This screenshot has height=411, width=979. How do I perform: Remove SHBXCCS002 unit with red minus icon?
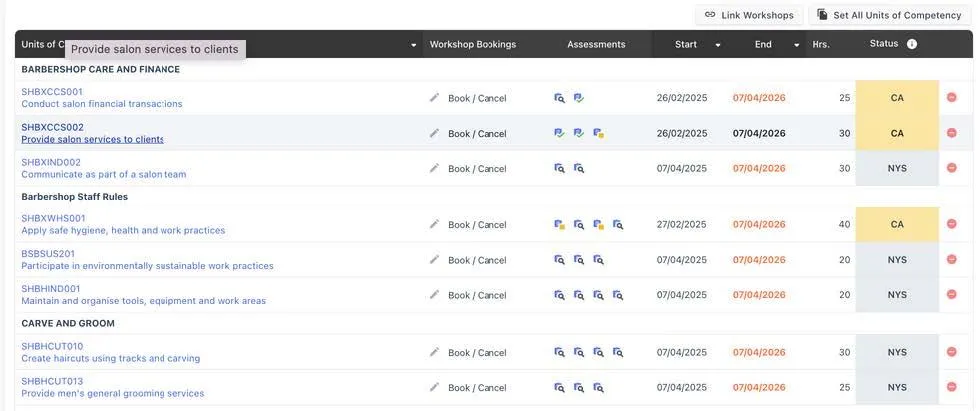coord(951,133)
